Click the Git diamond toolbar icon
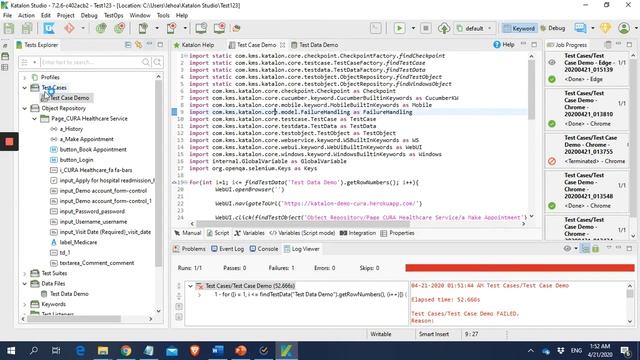Screen dimensions: 640x360 [69, 28]
